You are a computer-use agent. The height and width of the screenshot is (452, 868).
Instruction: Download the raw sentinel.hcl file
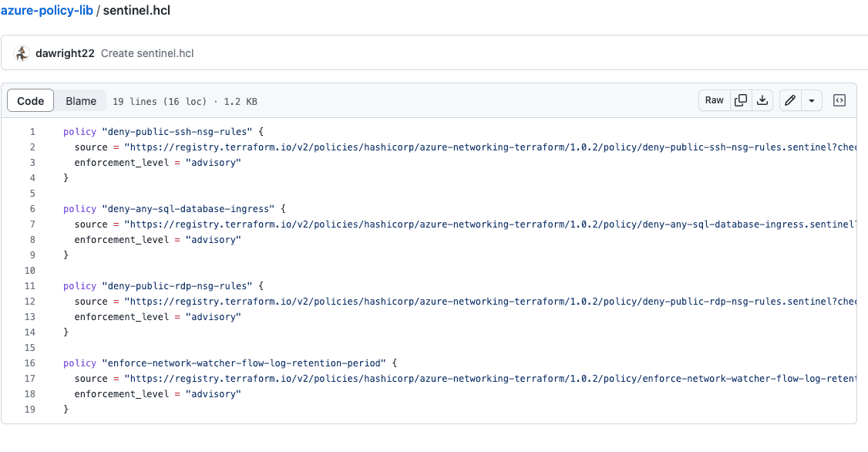tap(762, 100)
